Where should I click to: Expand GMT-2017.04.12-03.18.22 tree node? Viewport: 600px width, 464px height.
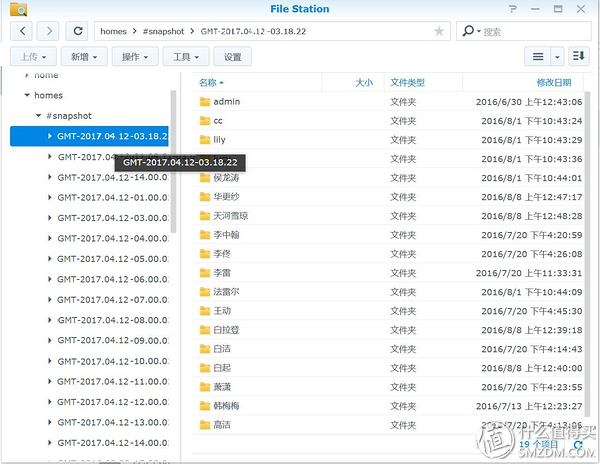(x=50, y=136)
